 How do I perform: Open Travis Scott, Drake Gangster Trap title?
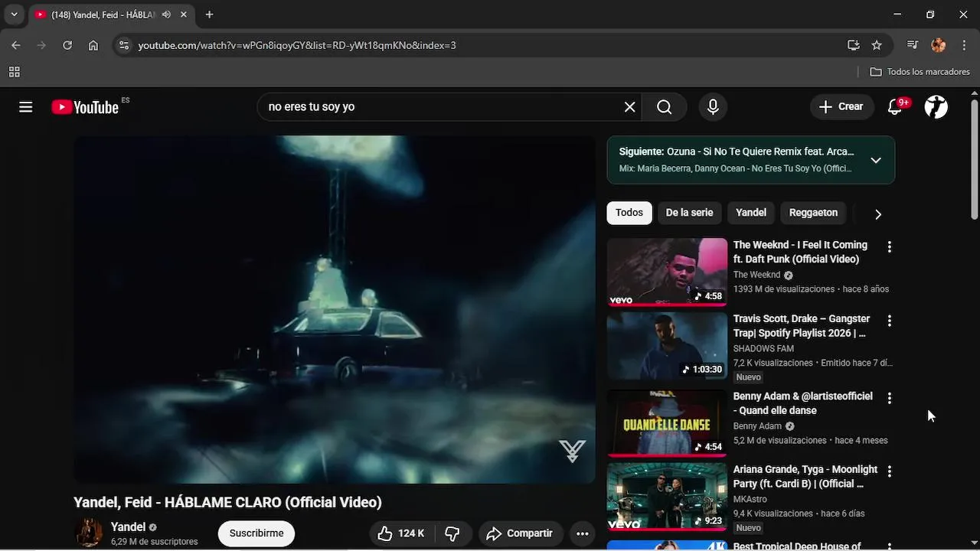click(802, 326)
